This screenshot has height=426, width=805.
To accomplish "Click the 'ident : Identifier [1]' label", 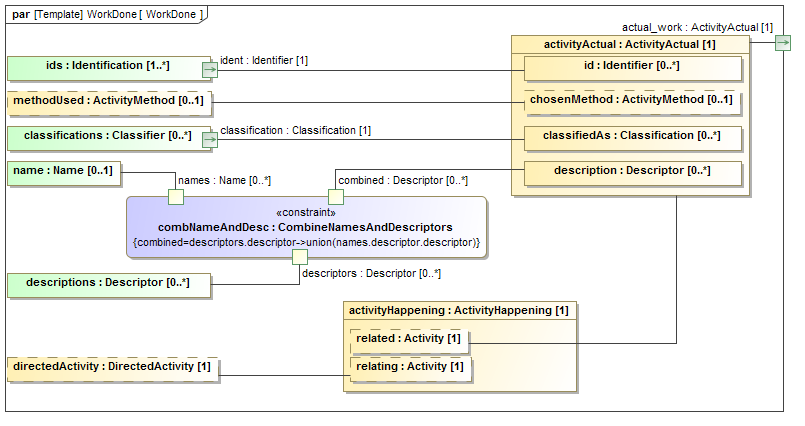I will pyautogui.click(x=264, y=61).
